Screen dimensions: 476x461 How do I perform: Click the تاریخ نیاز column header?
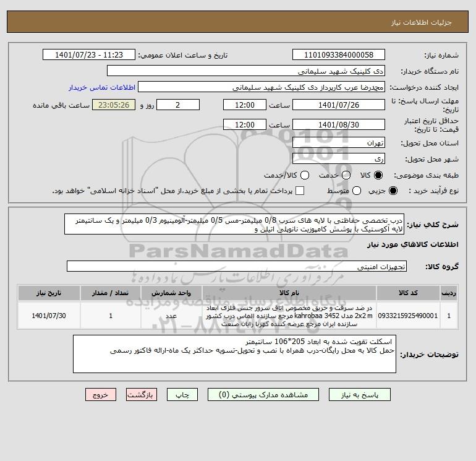click(x=49, y=293)
